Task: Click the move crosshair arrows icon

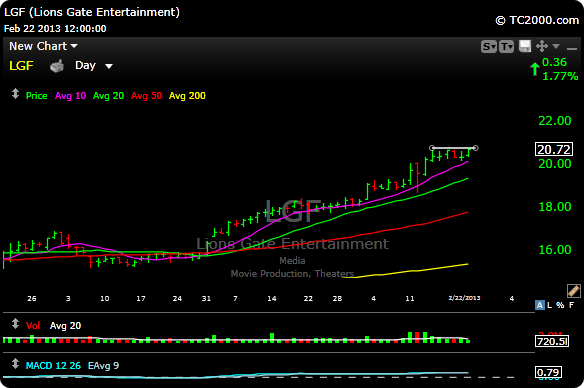Action: (x=542, y=46)
